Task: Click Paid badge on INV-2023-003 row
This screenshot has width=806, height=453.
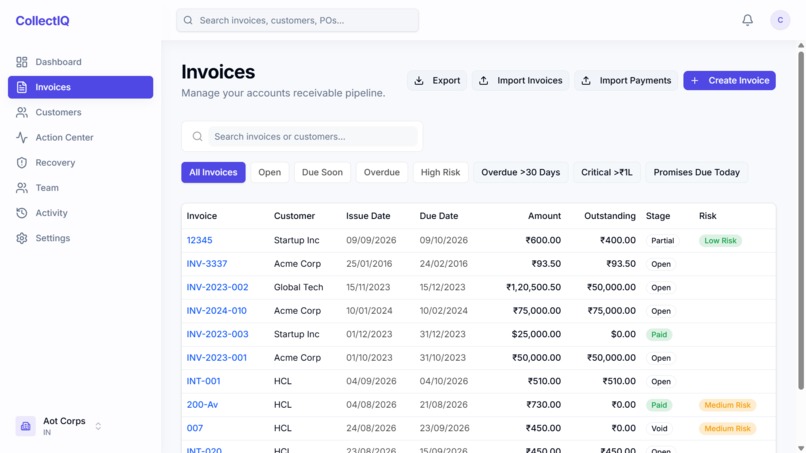Action: pyautogui.click(x=659, y=335)
